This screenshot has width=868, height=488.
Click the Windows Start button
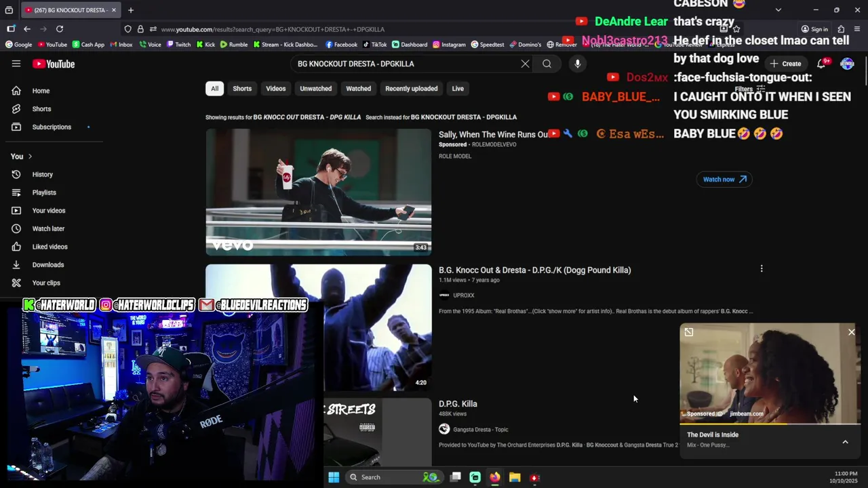coord(334,477)
